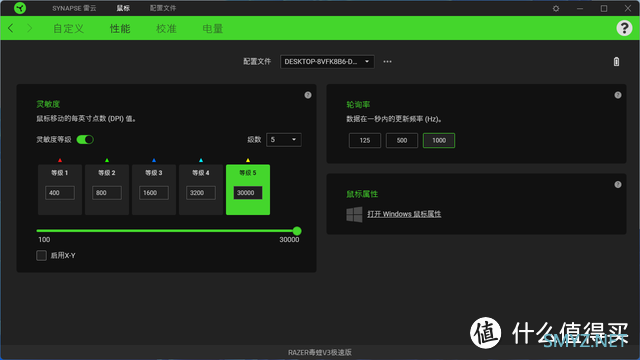The image size is (640, 360).
Task: Show info tooltip for 鼠标属性 panel
Action: point(618,184)
